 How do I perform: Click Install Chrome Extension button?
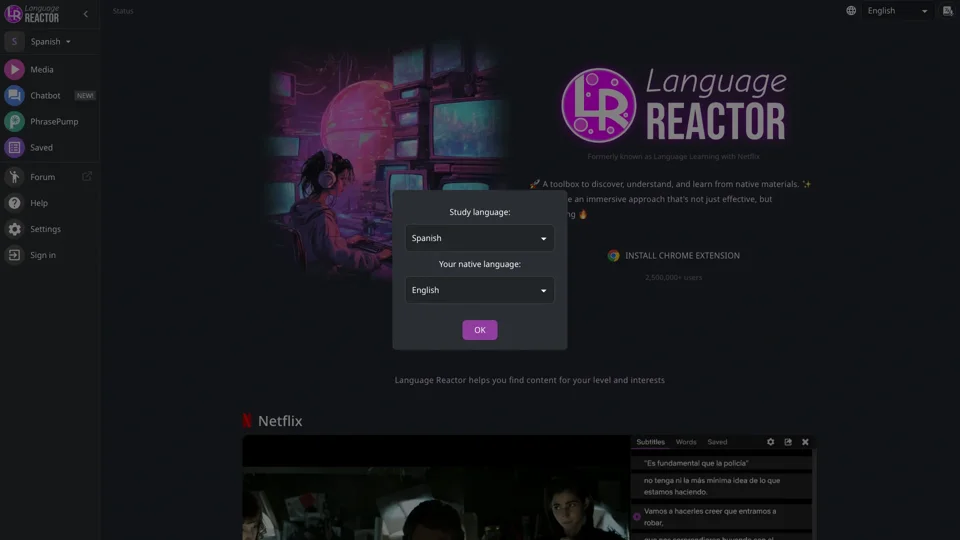(673, 255)
